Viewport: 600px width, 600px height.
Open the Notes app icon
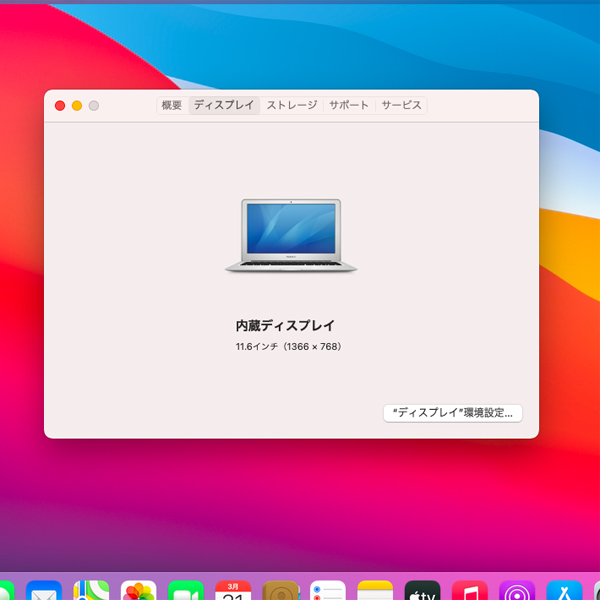(x=375, y=591)
